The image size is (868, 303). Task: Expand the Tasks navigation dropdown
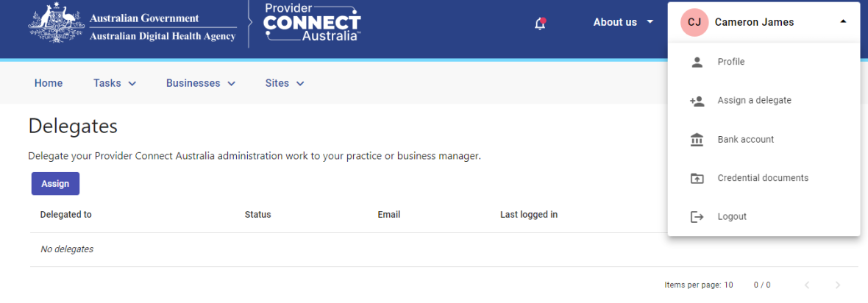(115, 83)
